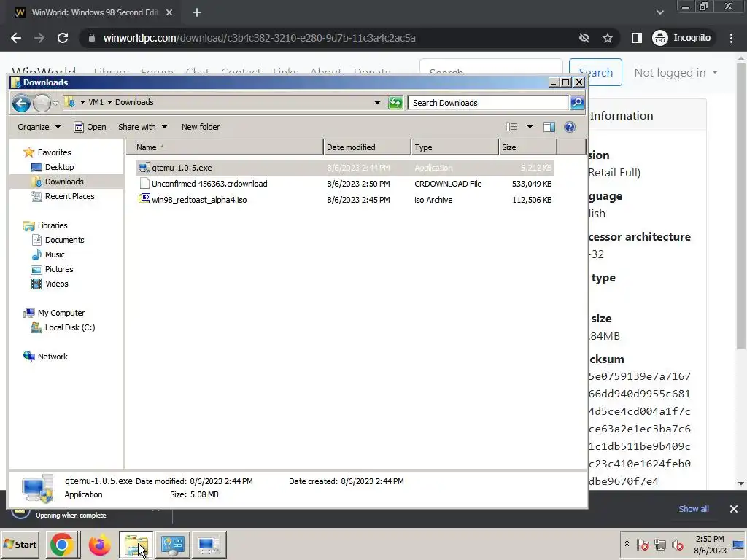This screenshot has height=560, width=747.
Task: Open the VM1 breadcrumb dropdown arrow
Action: 109,102
